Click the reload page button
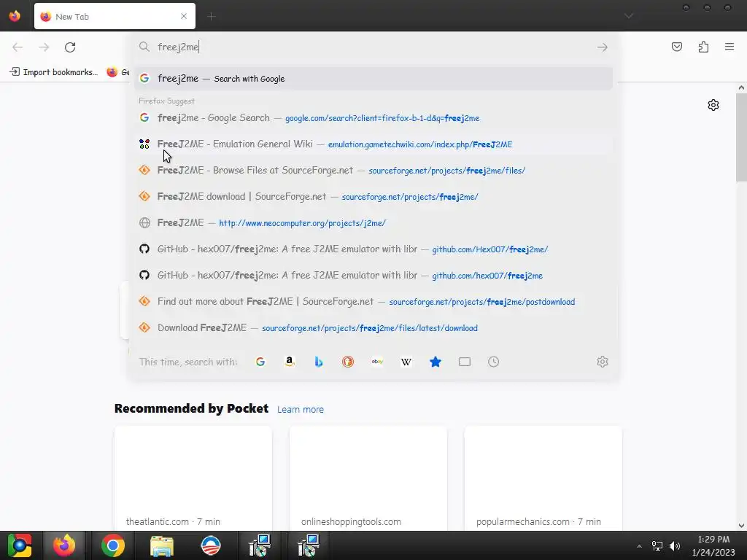The height and width of the screenshot is (560, 747). click(70, 47)
